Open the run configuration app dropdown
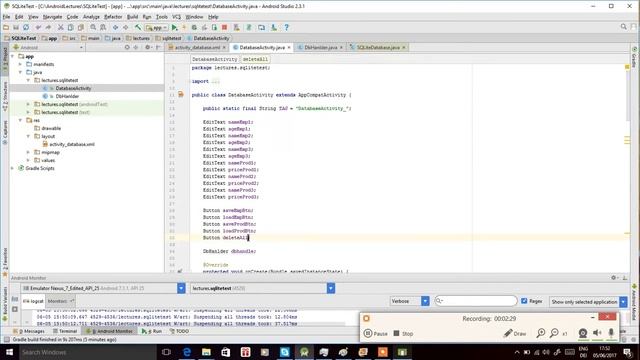640x360 pixels. 157,27
